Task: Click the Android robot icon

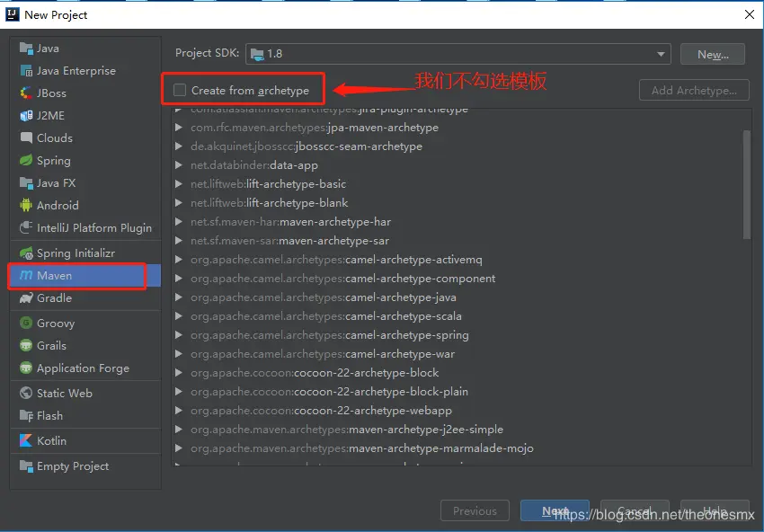Action: pyautogui.click(x=26, y=205)
